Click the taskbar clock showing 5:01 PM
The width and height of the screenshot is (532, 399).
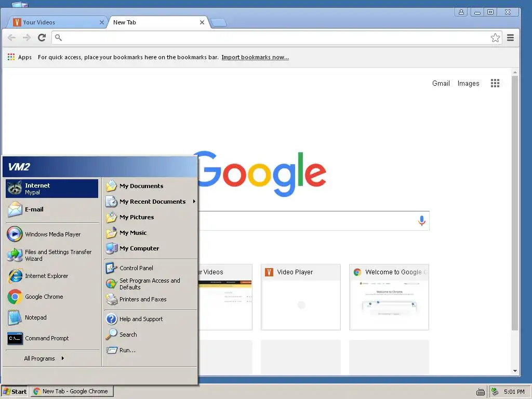(514, 392)
